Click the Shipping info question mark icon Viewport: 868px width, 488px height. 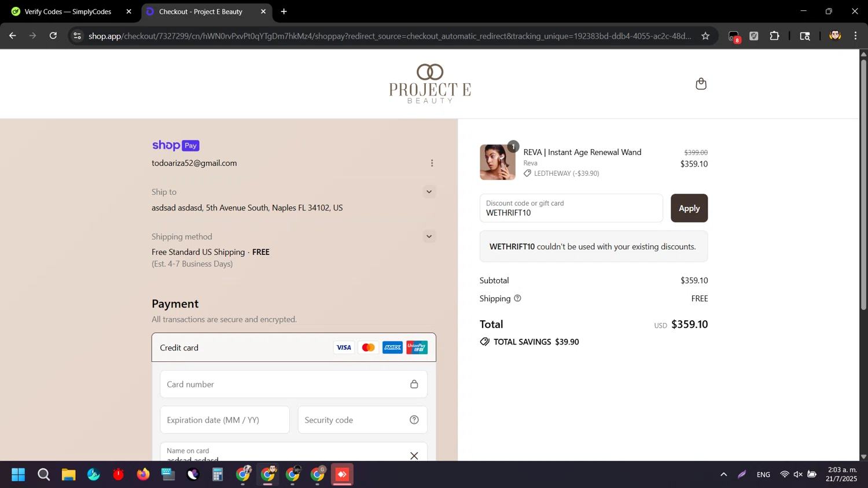517,298
